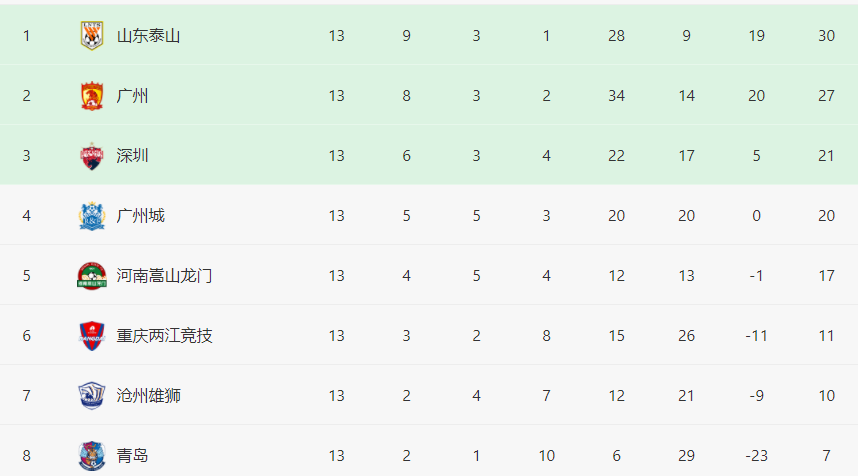Screen dimensions: 858x476
Task: Click the 重庆两江竞技 team crest icon
Action: 92,336
